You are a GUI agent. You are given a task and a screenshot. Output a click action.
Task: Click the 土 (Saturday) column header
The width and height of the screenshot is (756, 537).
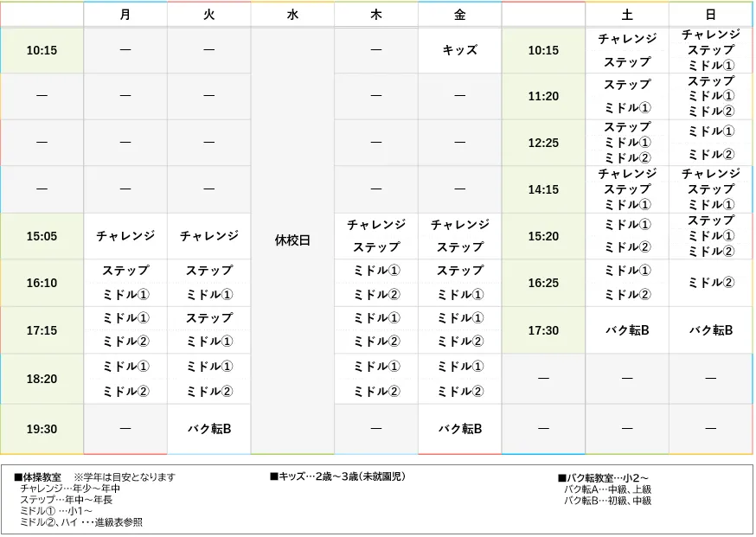(627, 14)
